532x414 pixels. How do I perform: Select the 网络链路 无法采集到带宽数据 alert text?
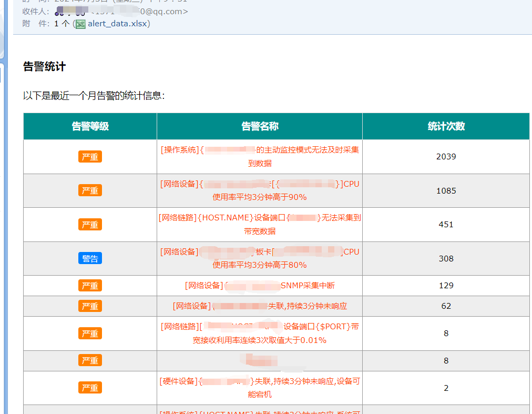(260, 225)
